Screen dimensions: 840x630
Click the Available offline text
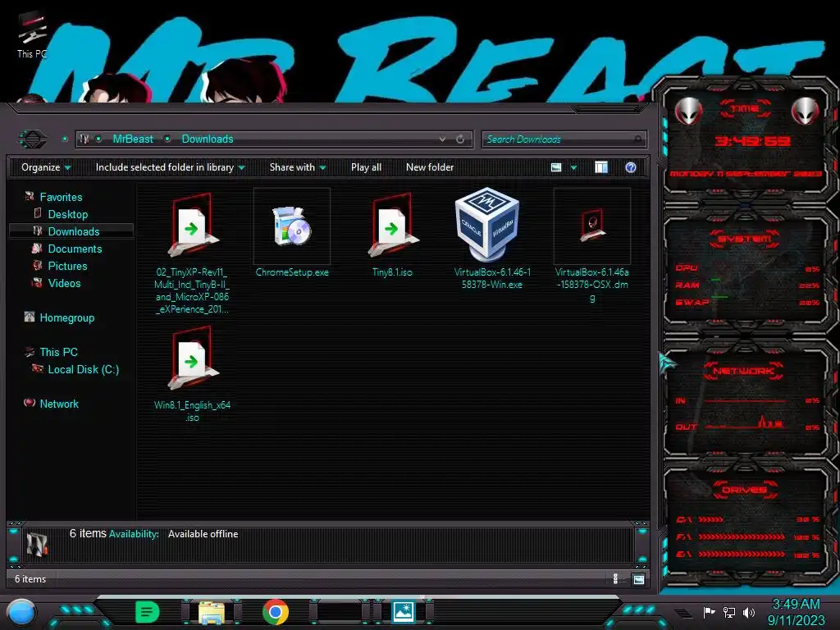click(203, 534)
